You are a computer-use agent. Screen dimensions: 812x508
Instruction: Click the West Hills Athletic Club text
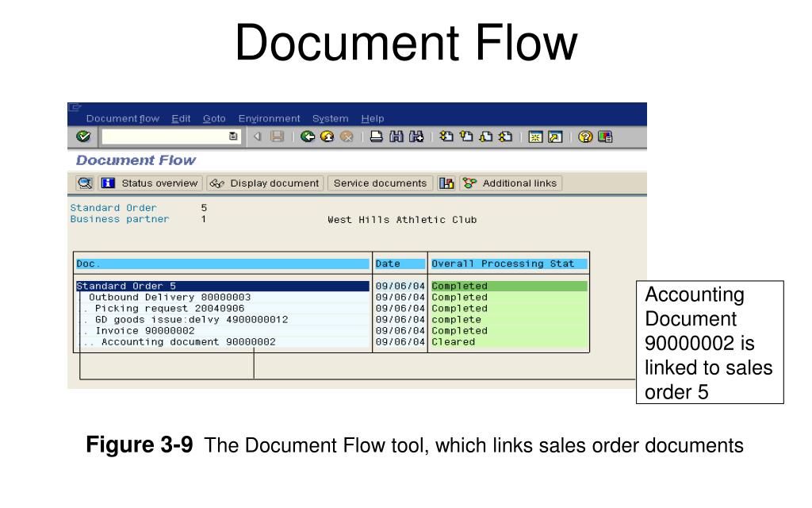(x=402, y=220)
